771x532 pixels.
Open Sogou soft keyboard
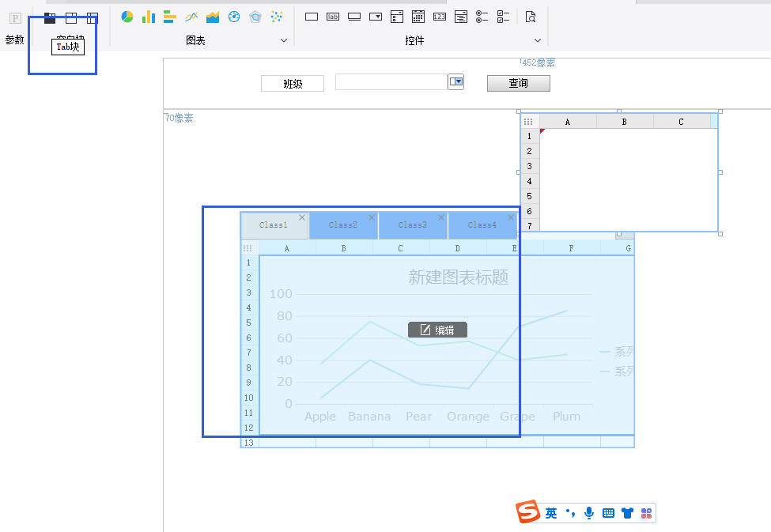608,513
